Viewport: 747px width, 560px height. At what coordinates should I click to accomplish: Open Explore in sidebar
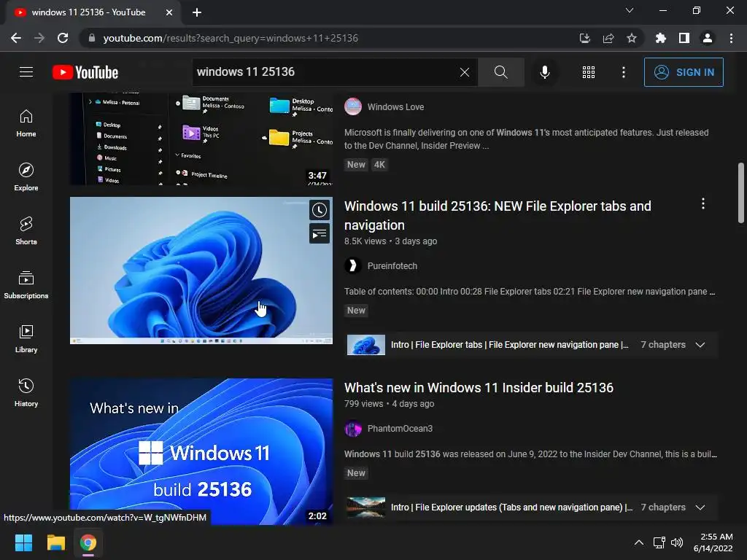[x=26, y=177]
